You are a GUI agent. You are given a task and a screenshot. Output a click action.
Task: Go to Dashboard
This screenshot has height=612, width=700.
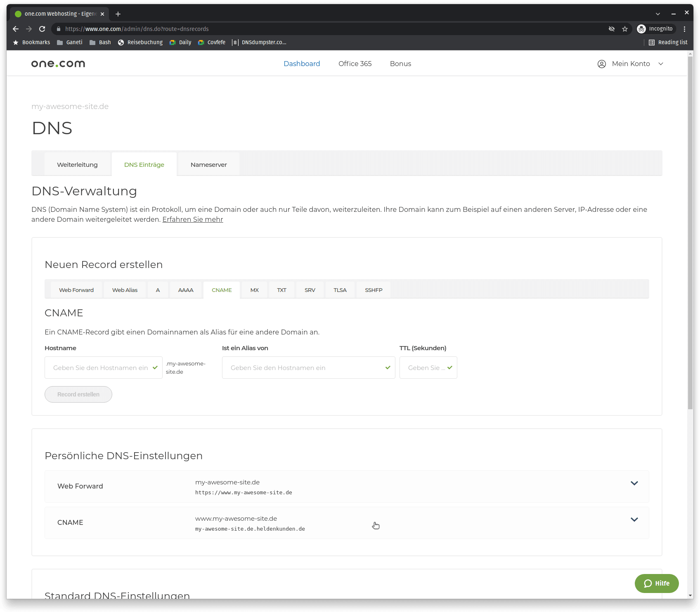tap(302, 64)
